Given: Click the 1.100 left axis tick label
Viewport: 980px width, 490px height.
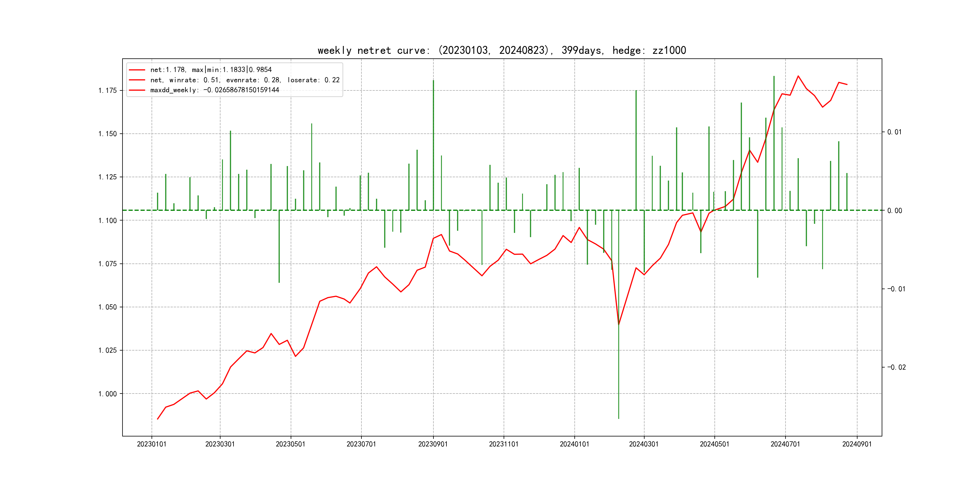Looking at the screenshot, I should [107, 221].
